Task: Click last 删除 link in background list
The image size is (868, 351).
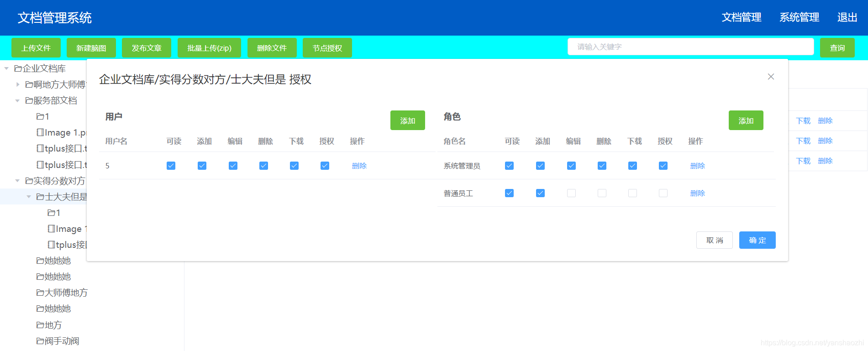Action: coord(825,161)
